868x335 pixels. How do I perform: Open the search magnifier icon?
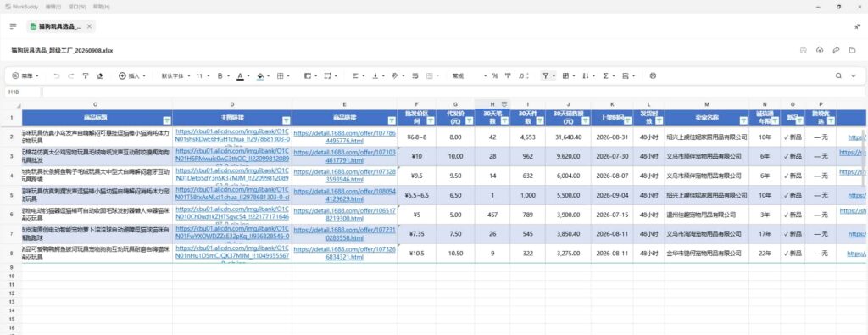click(838, 75)
